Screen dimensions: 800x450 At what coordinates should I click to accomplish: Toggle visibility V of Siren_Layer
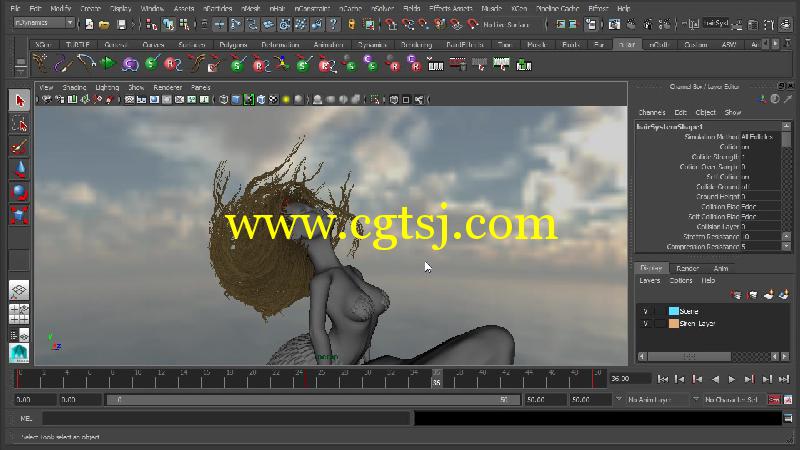645,323
